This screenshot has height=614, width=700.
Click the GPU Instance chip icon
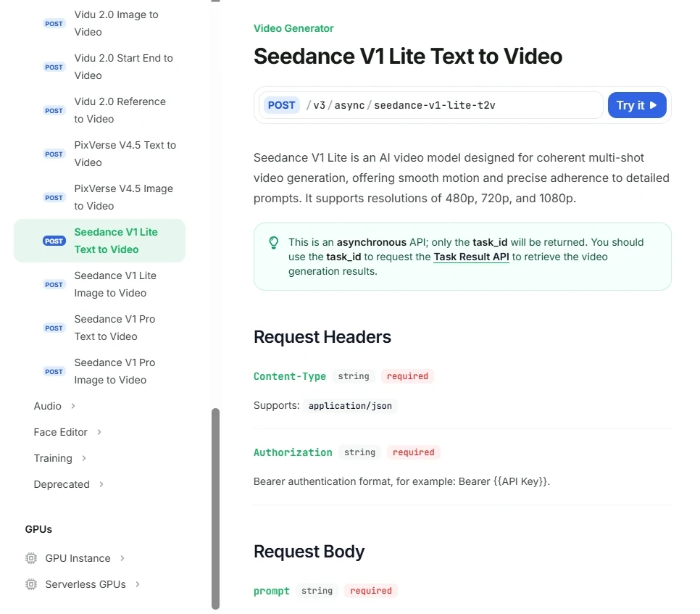[x=31, y=558]
